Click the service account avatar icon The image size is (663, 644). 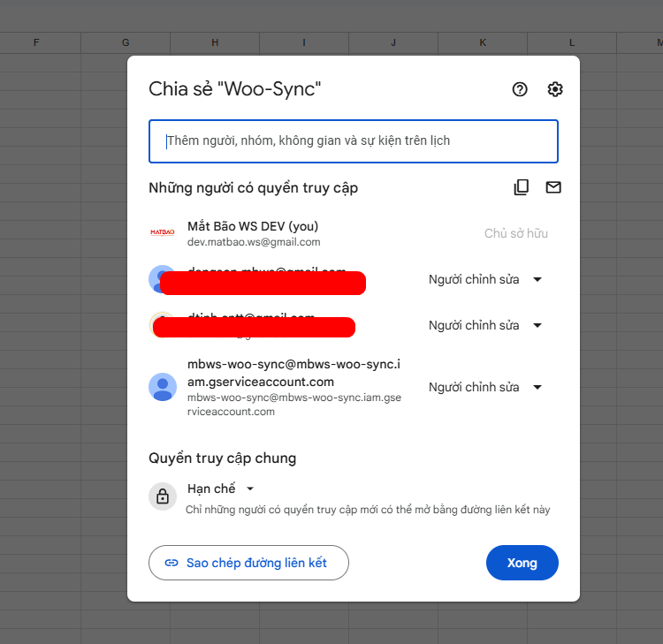pos(163,387)
